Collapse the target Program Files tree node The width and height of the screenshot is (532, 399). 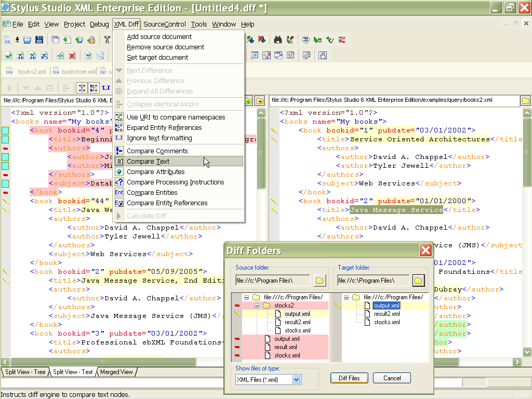point(347,297)
